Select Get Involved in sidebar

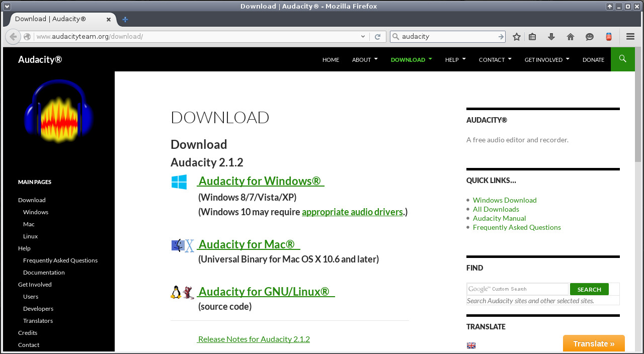pos(35,285)
